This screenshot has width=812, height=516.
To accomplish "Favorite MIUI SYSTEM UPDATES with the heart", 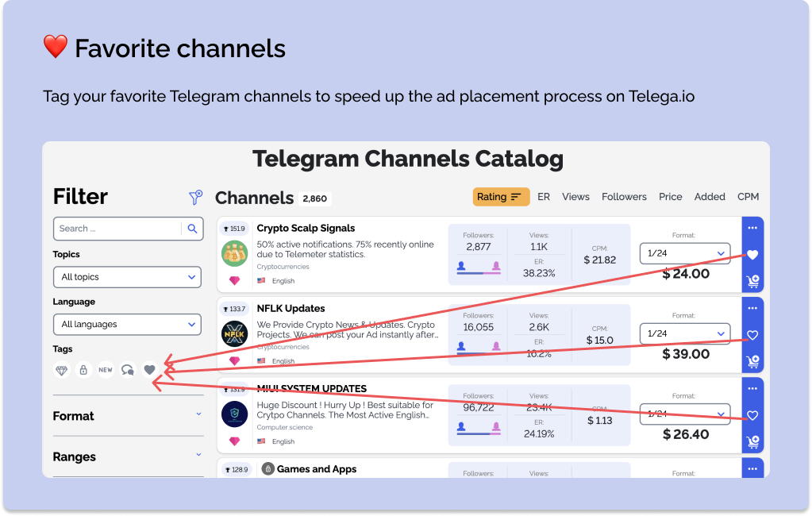I will click(752, 415).
